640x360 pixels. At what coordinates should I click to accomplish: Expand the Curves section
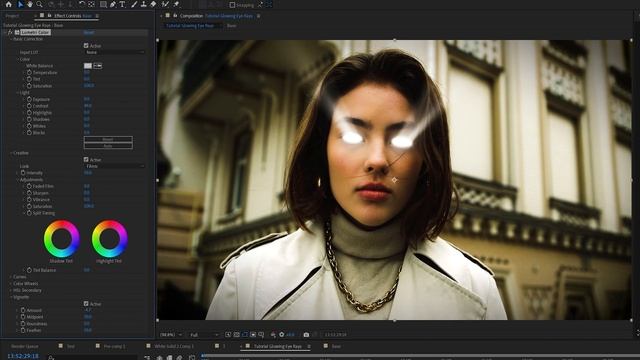pos(11,277)
